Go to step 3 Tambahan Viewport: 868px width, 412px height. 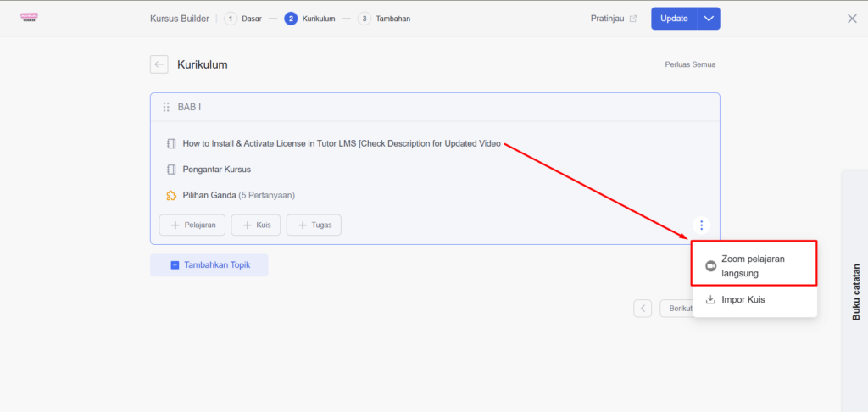(384, 19)
